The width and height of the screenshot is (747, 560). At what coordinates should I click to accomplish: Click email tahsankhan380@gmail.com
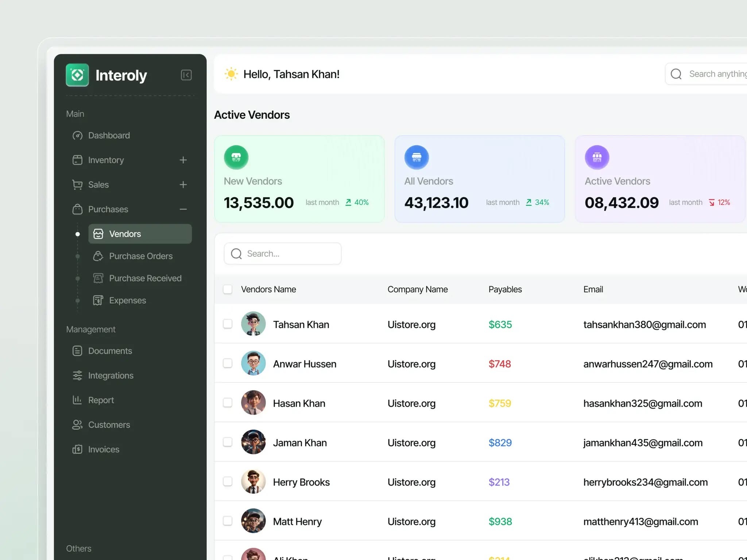point(645,324)
